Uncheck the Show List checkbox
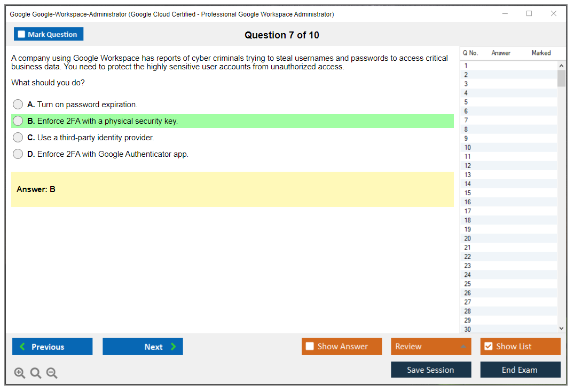This screenshot has height=392, width=574. 488,347
